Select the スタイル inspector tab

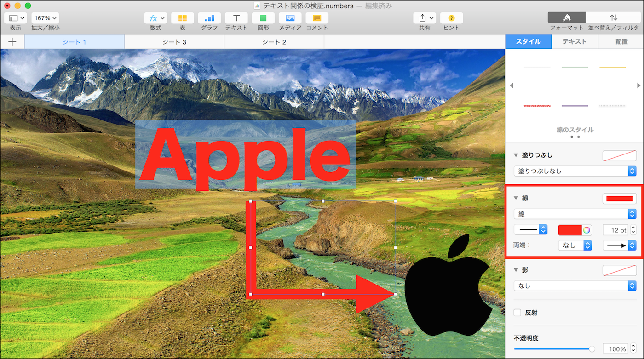(529, 41)
